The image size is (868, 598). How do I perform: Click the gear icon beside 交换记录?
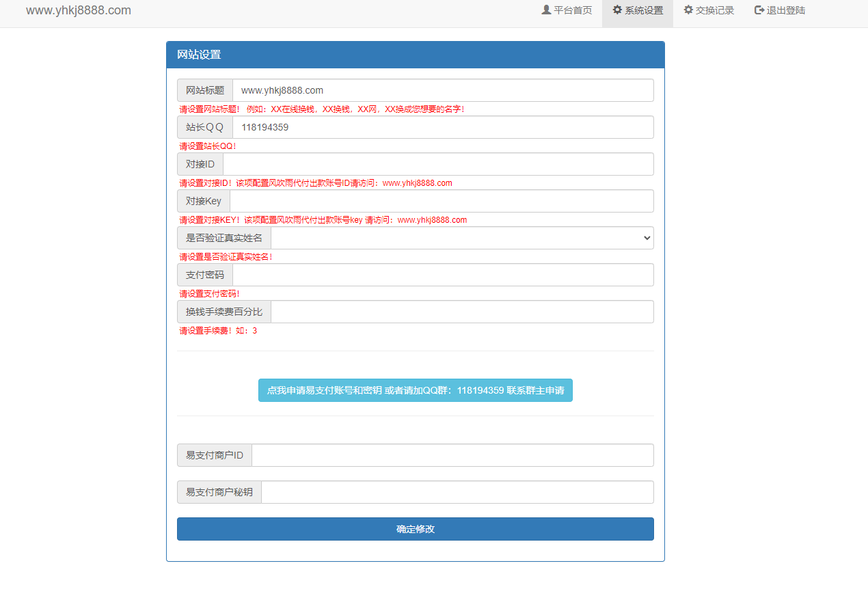[688, 10]
